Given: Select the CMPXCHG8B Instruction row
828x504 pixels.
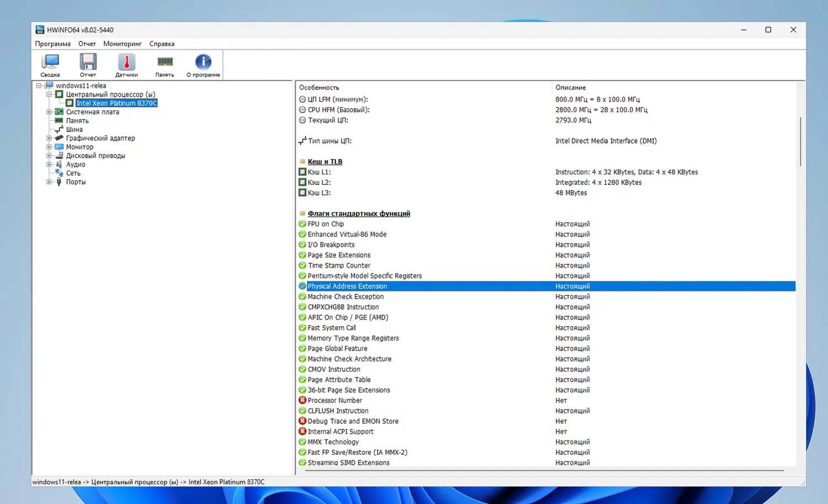Looking at the screenshot, I should tap(546, 307).
